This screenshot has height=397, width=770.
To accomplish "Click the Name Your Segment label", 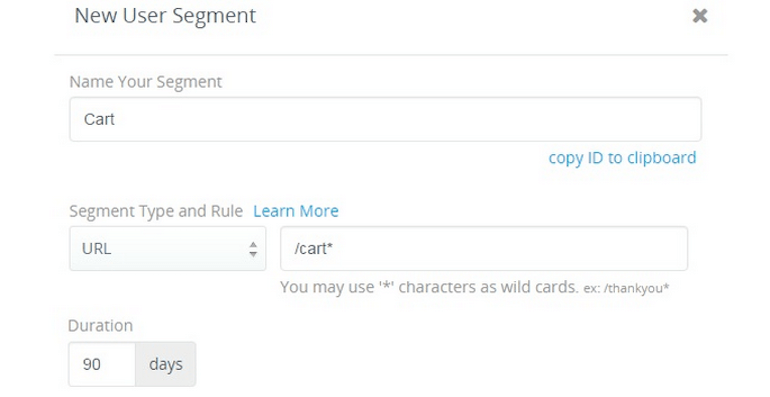I will pos(146,82).
